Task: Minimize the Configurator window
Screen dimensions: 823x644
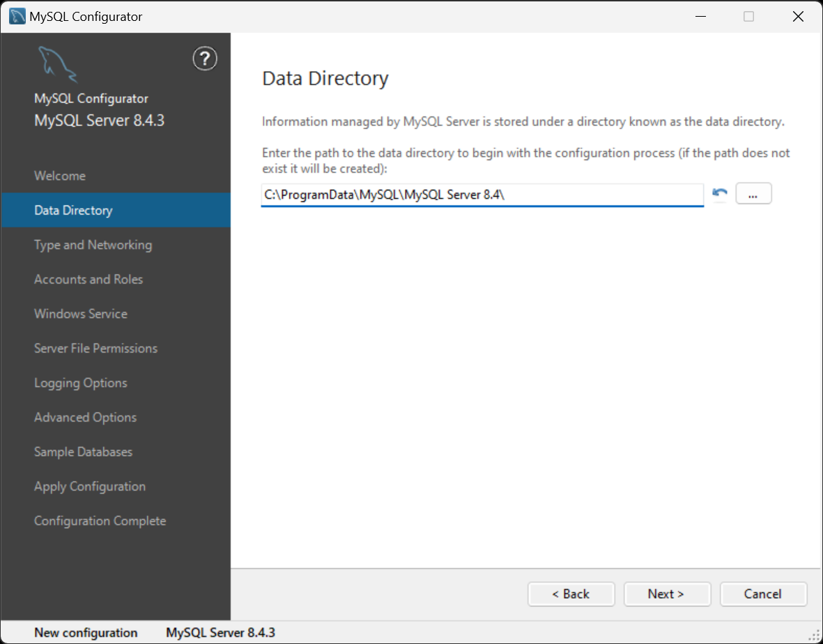Action: click(x=700, y=16)
